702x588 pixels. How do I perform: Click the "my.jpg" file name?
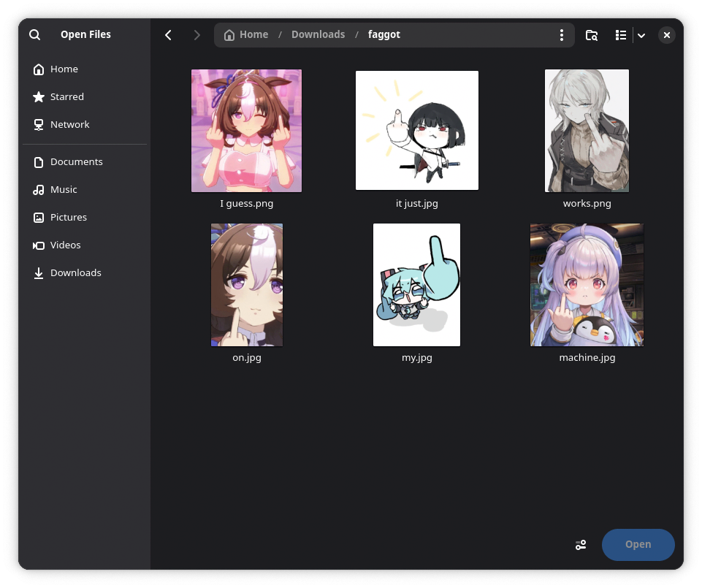tap(417, 357)
